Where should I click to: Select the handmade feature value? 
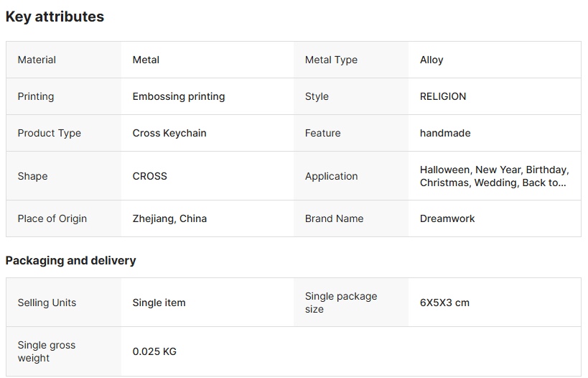point(445,133)
